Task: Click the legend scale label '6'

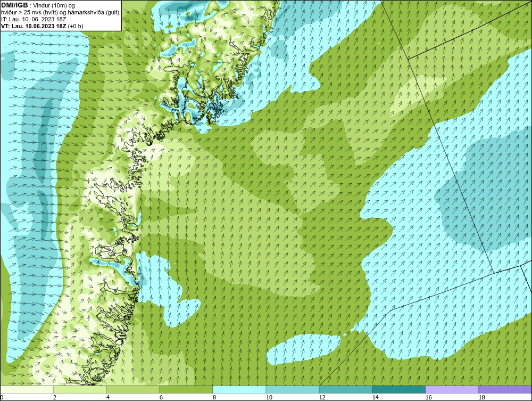Action: click(161, 397)
